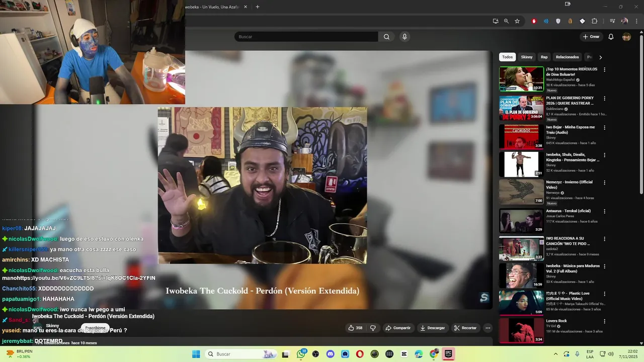Open options for Plan de Gobierno Porky video
644x362 pixels.
point(604,99)
